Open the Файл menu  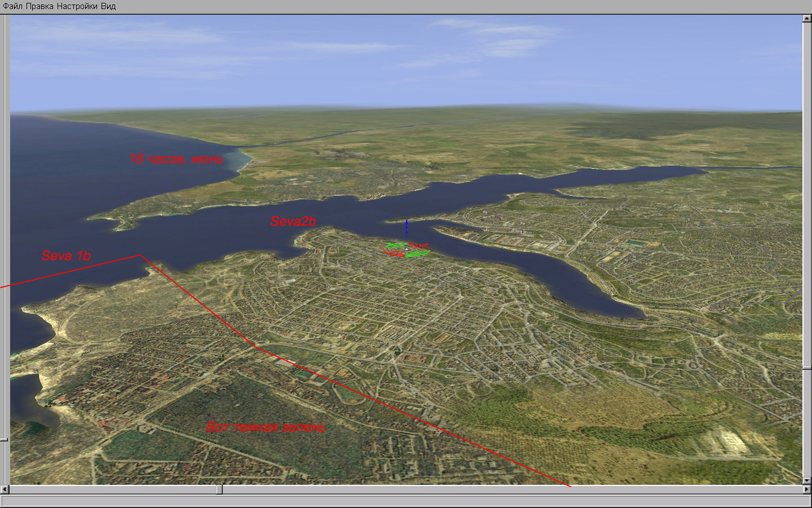pos(13,6)
